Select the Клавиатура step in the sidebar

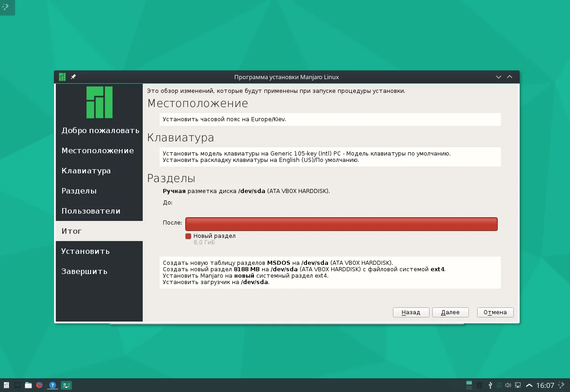(99, 171)
